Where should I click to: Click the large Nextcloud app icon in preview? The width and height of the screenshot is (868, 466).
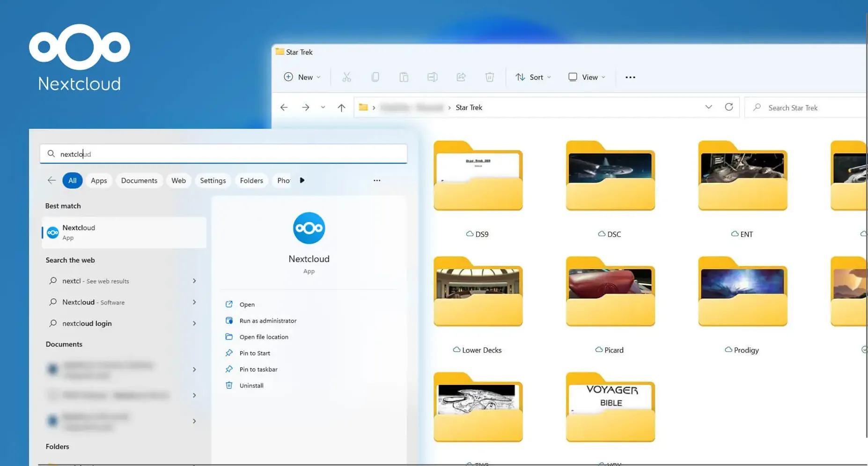pyautogui.click(x=309, y=228)
